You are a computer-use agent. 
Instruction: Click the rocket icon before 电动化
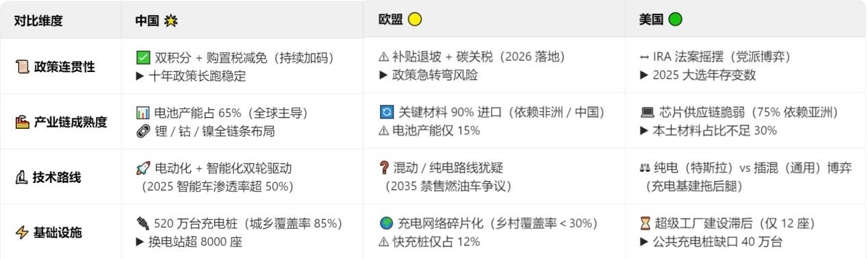pos(142,168)
